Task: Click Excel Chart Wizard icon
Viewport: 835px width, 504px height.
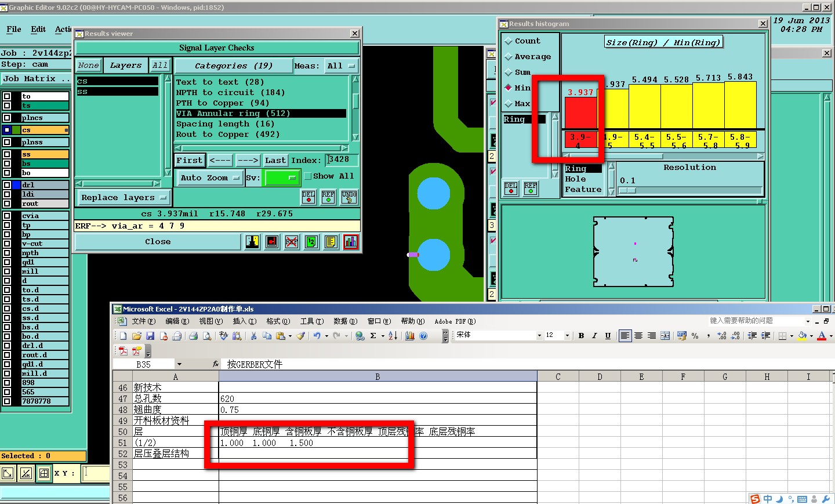Action: click(410, 336)
